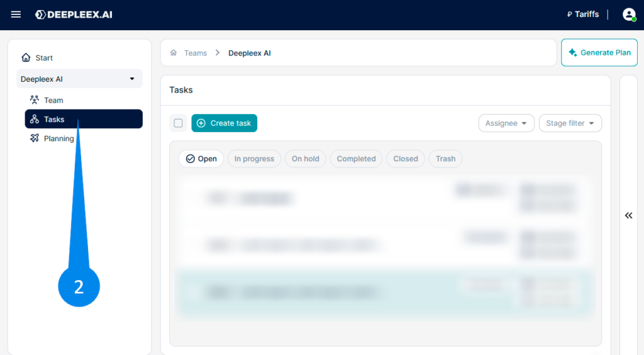The width and height of the screenshot is (644, 355).
Task: Open Planning in sidebar
Action: (x=52, y=138)
